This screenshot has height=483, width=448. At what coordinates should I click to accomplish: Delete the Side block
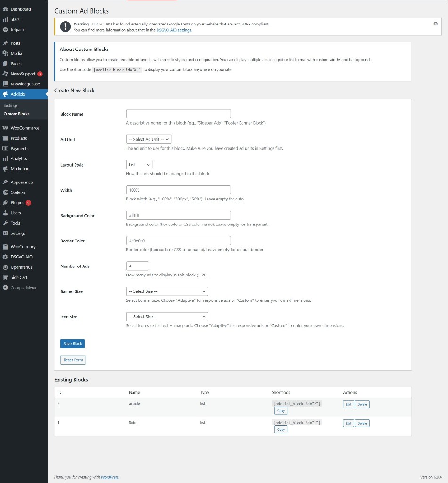362,423
